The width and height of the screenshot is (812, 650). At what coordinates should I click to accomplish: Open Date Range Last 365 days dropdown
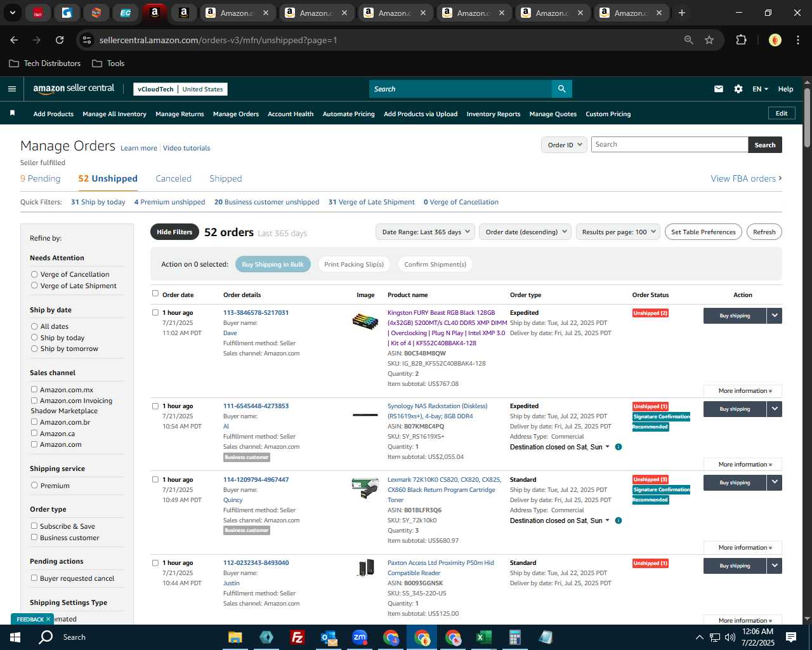425,232
